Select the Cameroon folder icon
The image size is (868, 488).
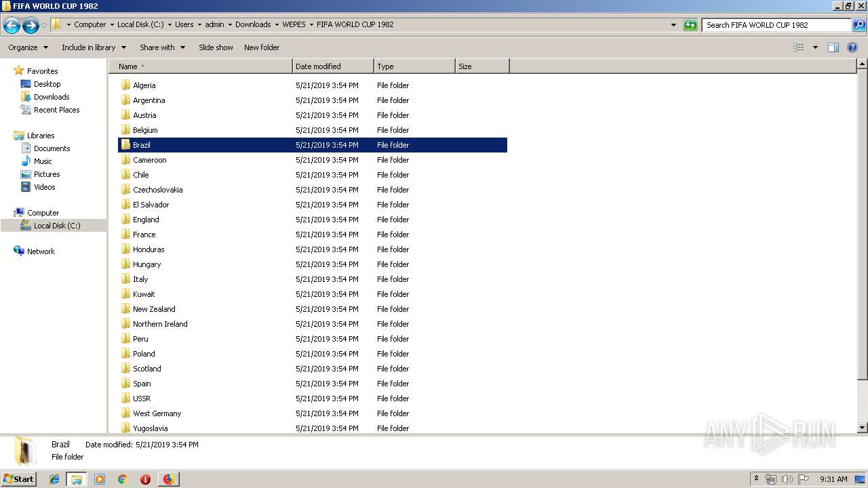coord(125,160)
